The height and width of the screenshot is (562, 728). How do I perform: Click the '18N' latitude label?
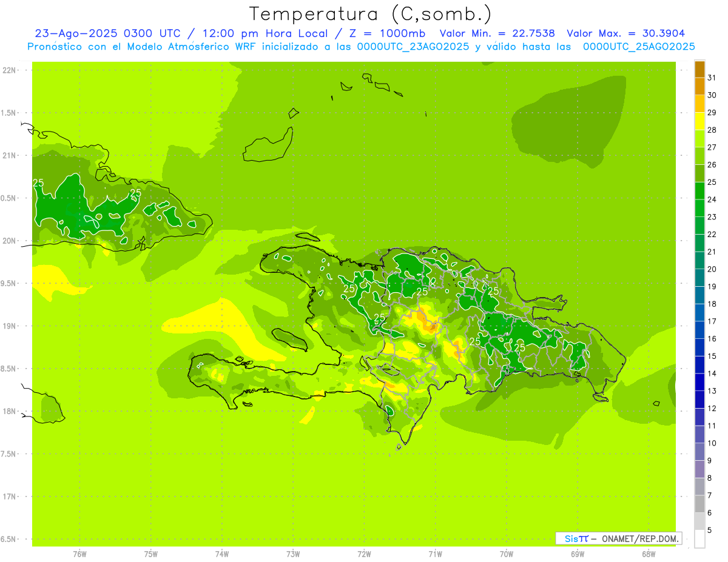(9, 411)
